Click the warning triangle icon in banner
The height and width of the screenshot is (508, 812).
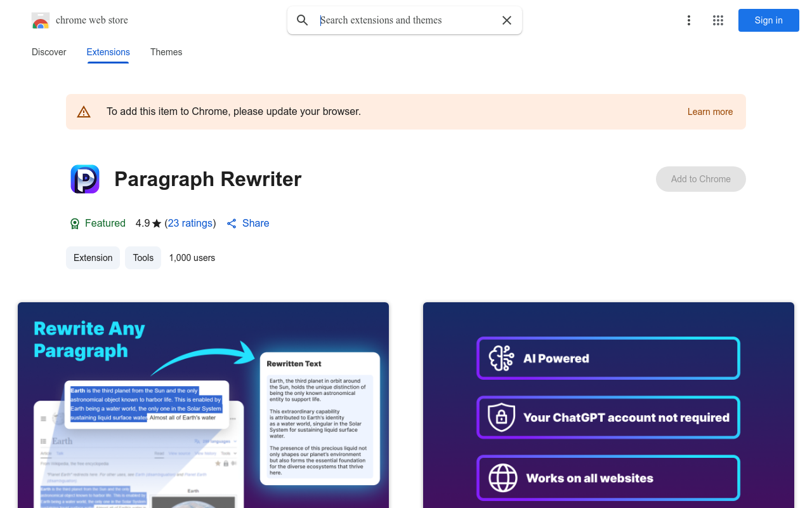click(84, 112)
